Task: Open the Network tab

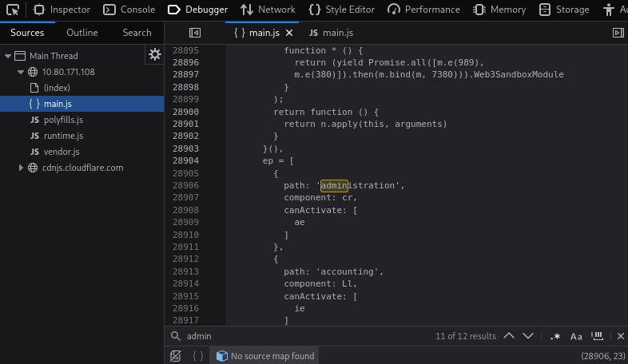Action: [x=268, y=10]
